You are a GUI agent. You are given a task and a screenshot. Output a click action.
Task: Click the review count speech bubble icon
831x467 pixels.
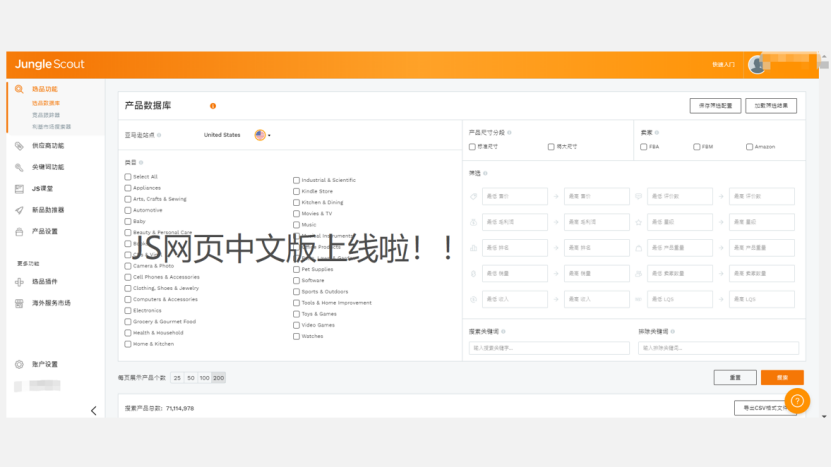639,196
